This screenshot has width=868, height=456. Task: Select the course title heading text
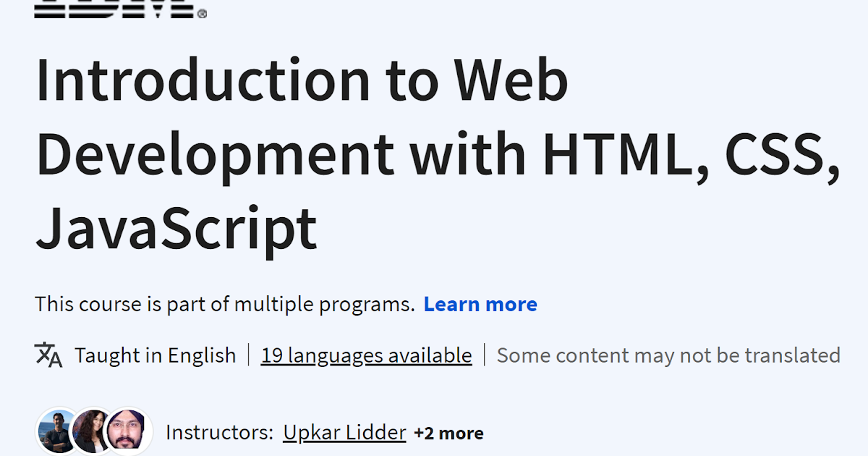pyautogui.click(x=434, y=152)
